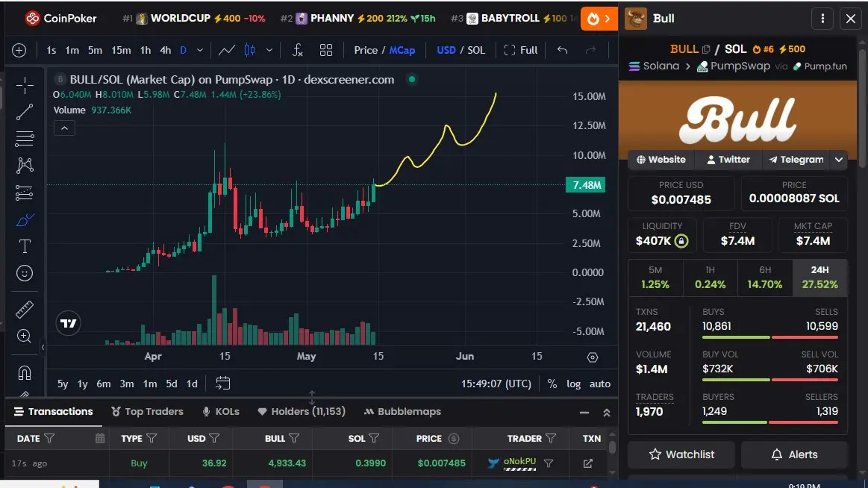The height and width of the screenshot is (488, 868).
Task: Select the candlestick chart style
Action: coord(250,50)
